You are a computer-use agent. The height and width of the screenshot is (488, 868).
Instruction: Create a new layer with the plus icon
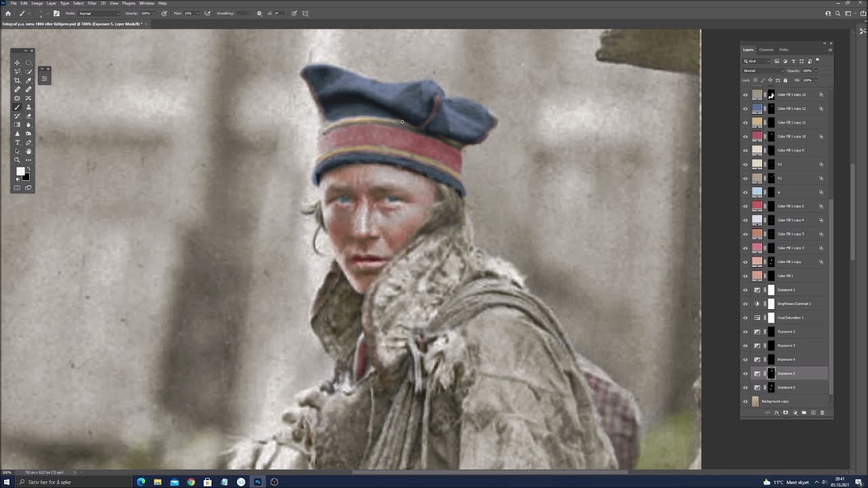[813, 413]
